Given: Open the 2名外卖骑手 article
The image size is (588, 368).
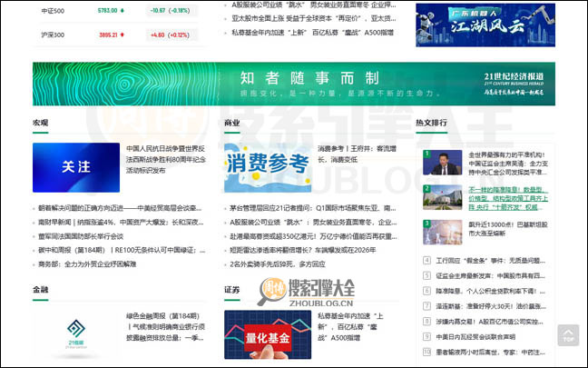Looking at the screenshot, I should click(x=278, y=264).
